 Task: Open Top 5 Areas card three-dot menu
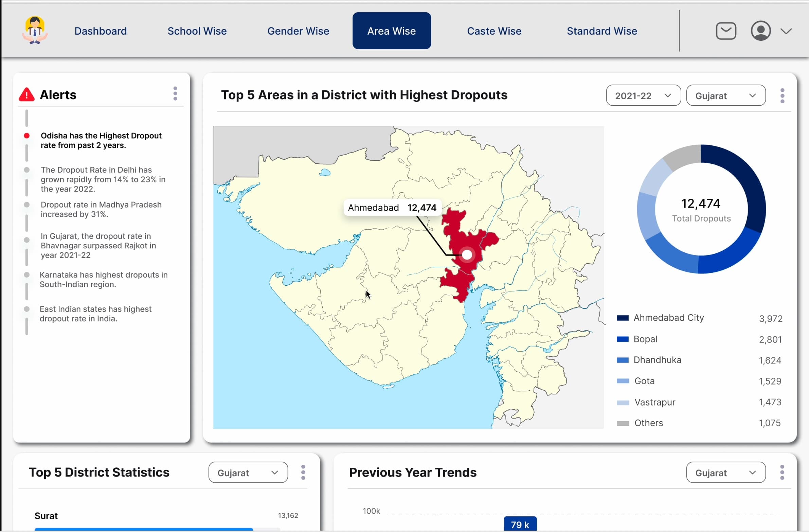(x=782, y=96)
